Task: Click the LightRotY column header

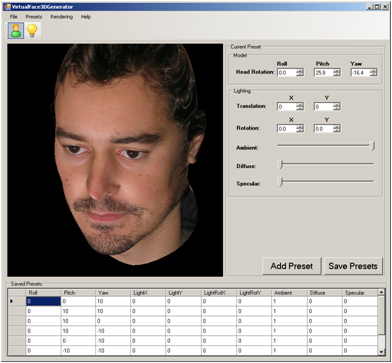Action: coord(254,293)
